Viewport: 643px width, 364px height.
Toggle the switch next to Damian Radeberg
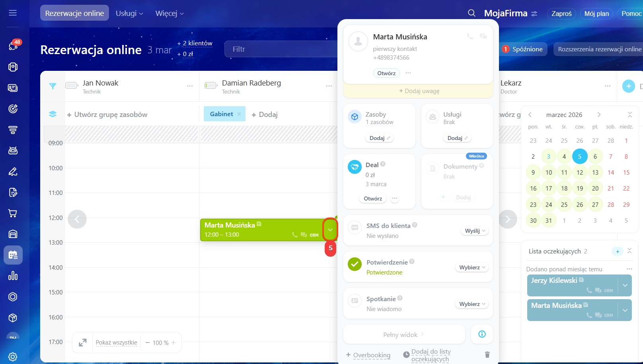coord(210,86)
